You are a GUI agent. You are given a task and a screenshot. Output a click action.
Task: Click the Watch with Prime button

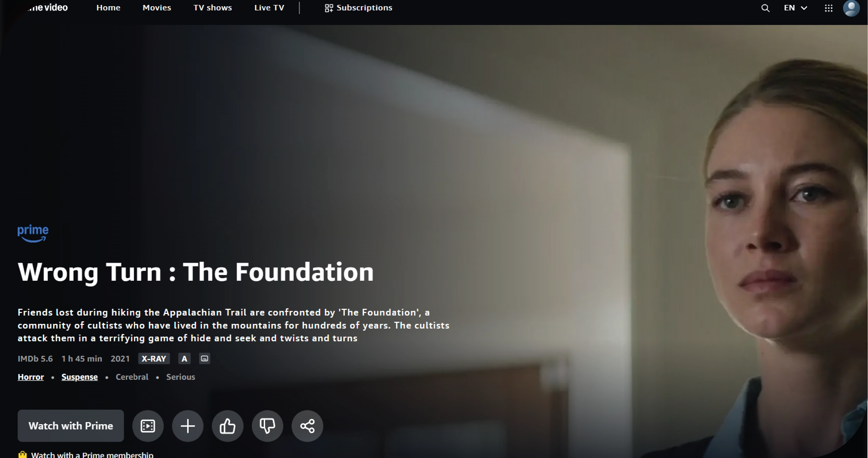pos(71,426)
